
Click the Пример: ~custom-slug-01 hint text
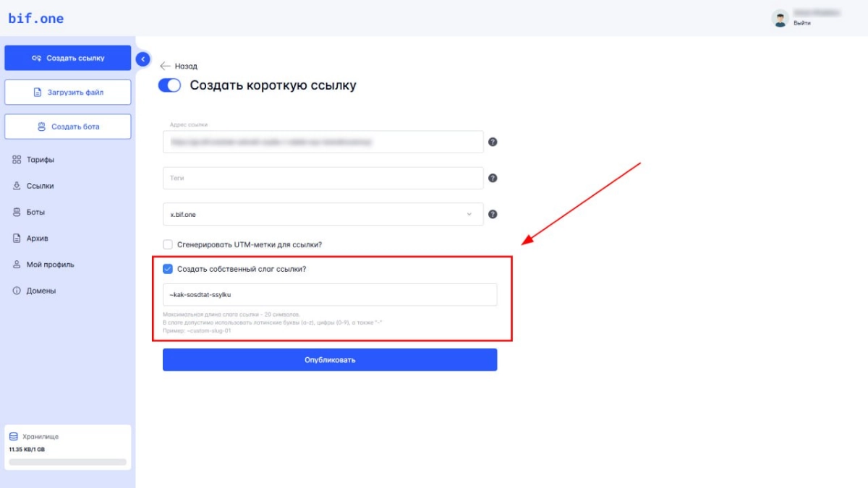(197, 330)
